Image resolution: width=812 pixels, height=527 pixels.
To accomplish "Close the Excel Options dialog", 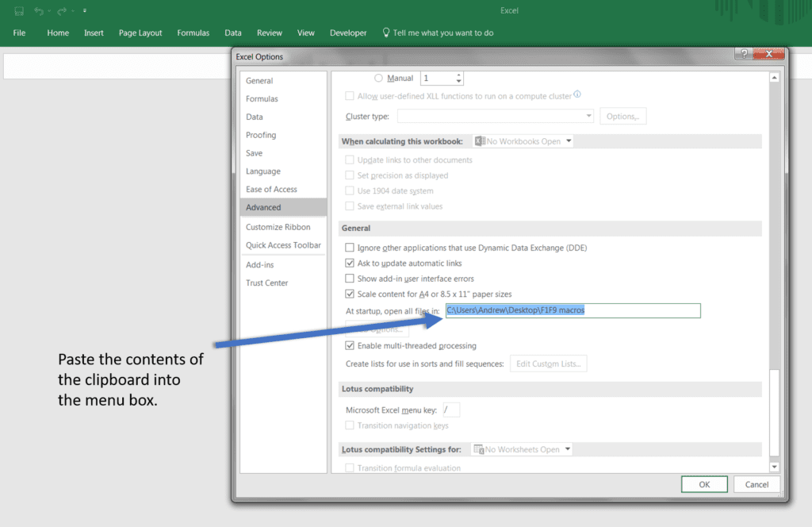I will 769,53.
